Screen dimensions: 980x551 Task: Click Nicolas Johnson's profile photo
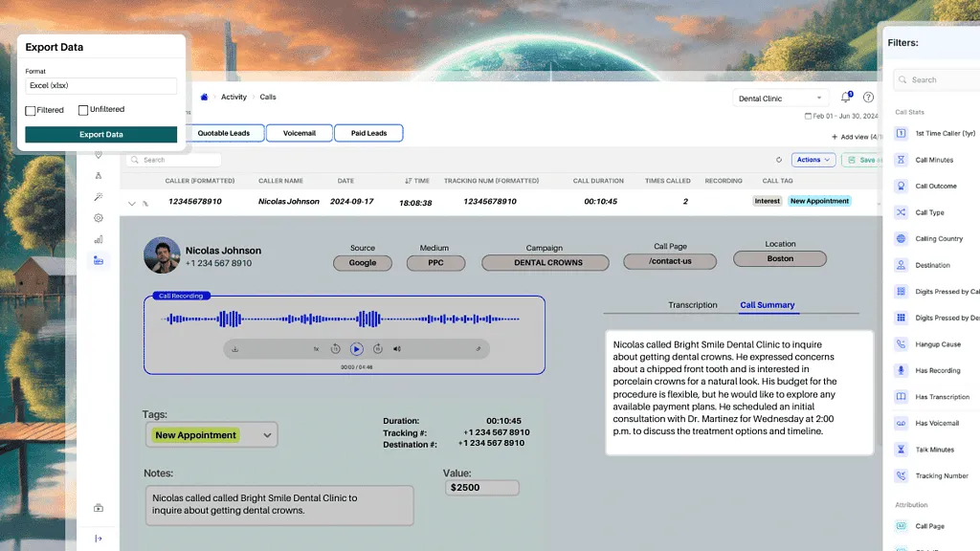click(162, 254)
